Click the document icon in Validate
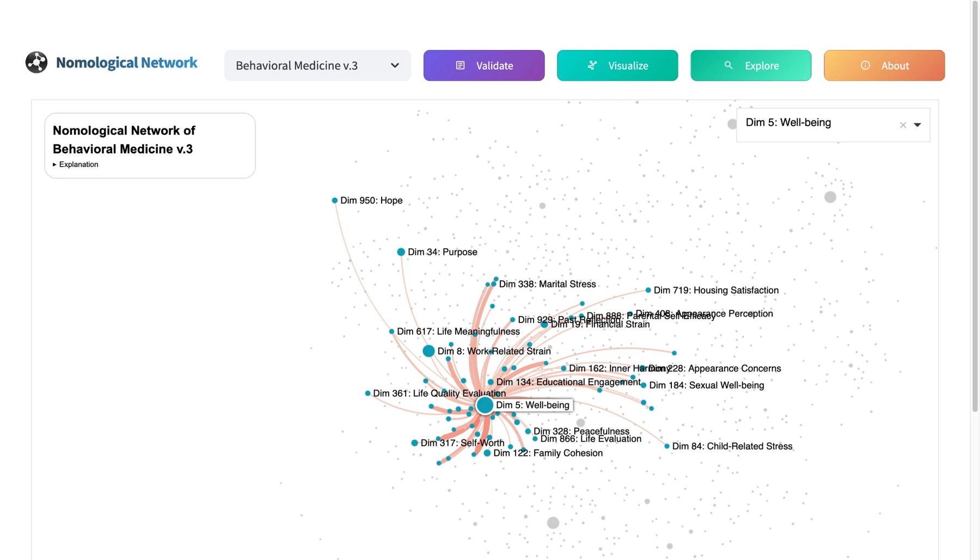The width and height of the screenshot is (980, 560). (x=460, y=65)
